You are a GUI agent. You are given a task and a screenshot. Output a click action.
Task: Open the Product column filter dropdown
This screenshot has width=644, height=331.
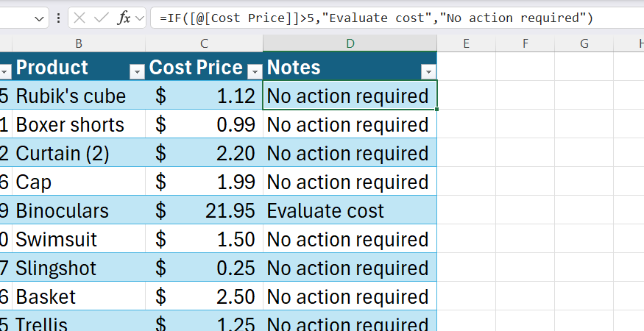pyautogui.click(x=137, y=72)
